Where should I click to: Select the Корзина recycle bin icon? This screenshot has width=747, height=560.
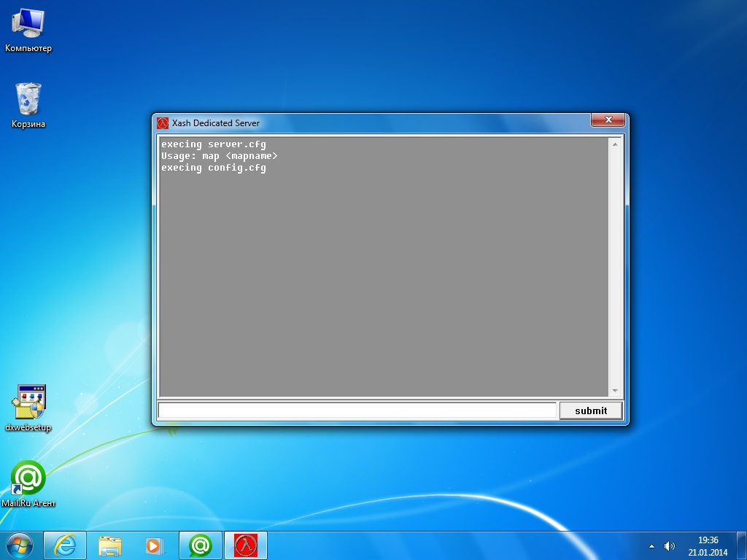pyautogui.click(x=28, y=101)
